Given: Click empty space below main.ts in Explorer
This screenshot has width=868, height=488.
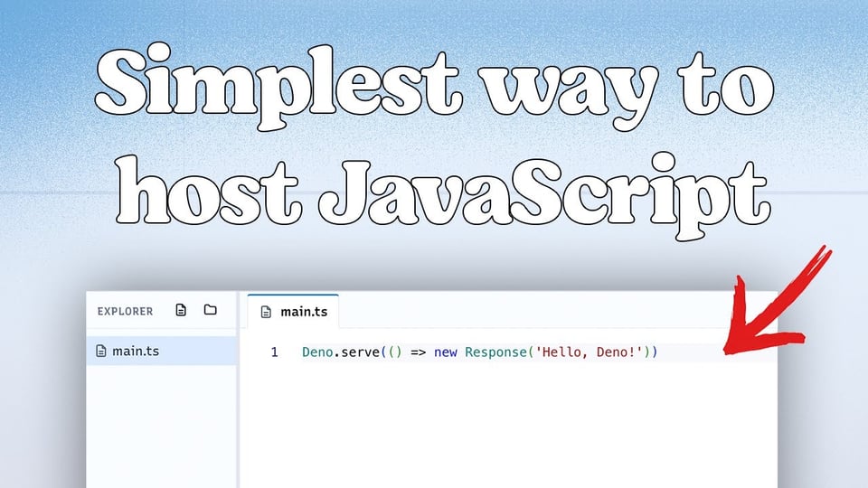Looking at the screenshot, I should click(161, 425).
